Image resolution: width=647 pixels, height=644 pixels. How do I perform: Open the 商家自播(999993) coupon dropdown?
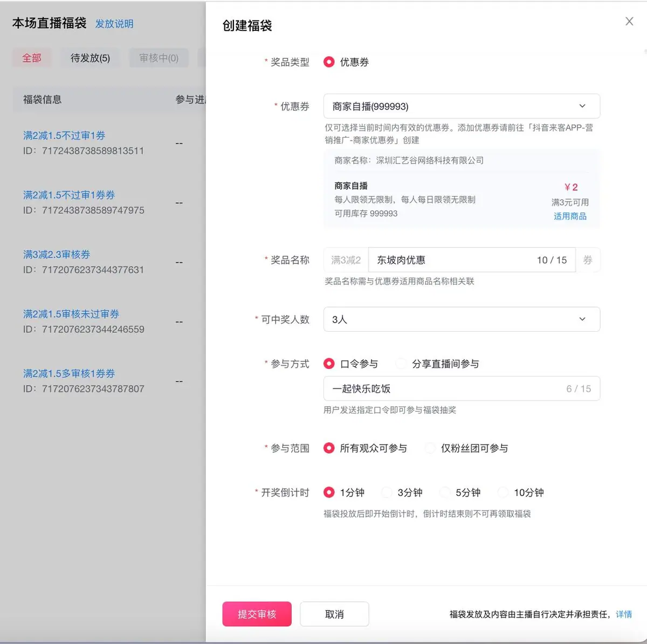click(462, 106)
